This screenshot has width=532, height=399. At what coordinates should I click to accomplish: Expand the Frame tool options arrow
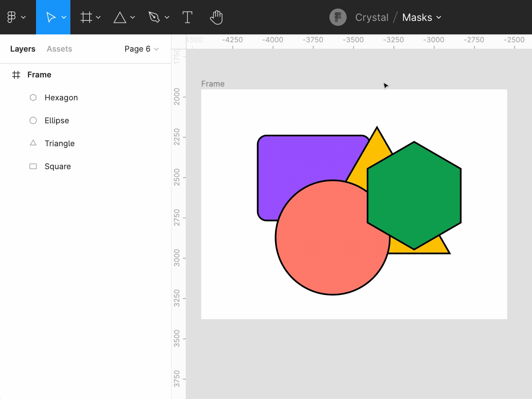click(98, 17)
